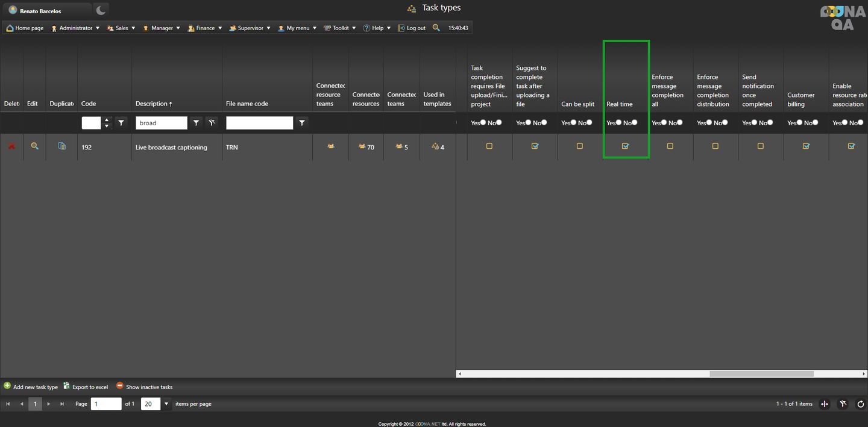Click the search magnifier in the menu bar
The image size is (868, 427).
click(x=436, y=28)
